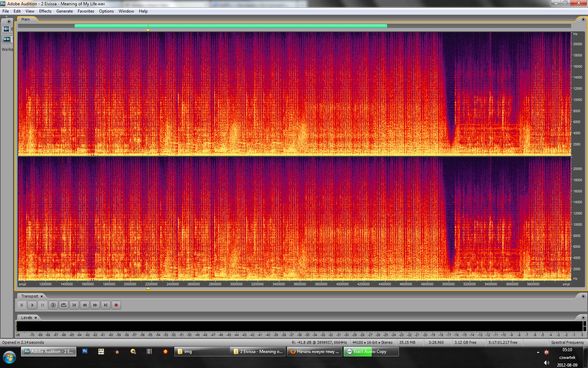Screen dimensions: 588x368
Task: Open the Transport panel options menu arrow
Action: [583, 296]
